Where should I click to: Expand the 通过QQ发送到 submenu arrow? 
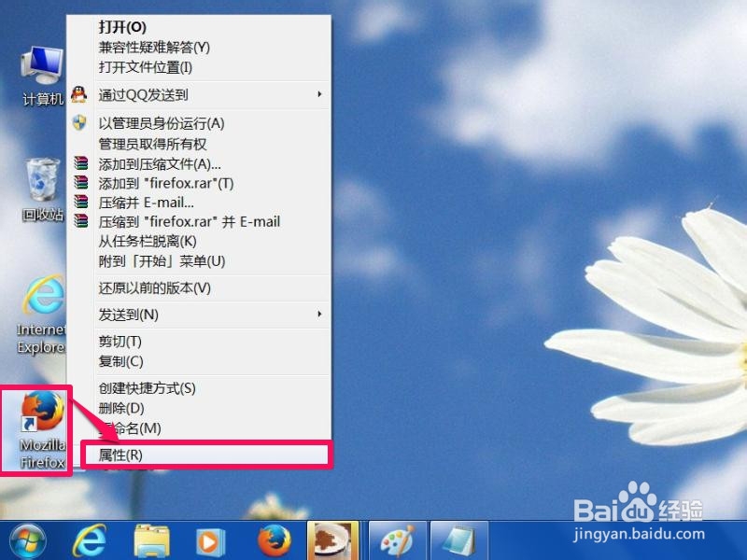pyautogui.click(x=319, y=94)
